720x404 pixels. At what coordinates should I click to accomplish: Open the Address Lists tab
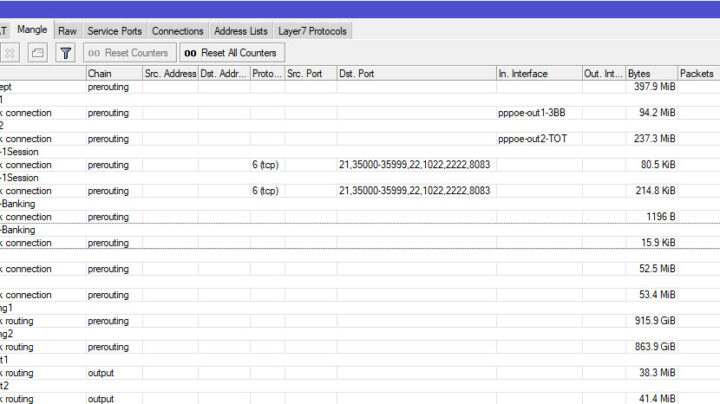[x=241, y=31]
